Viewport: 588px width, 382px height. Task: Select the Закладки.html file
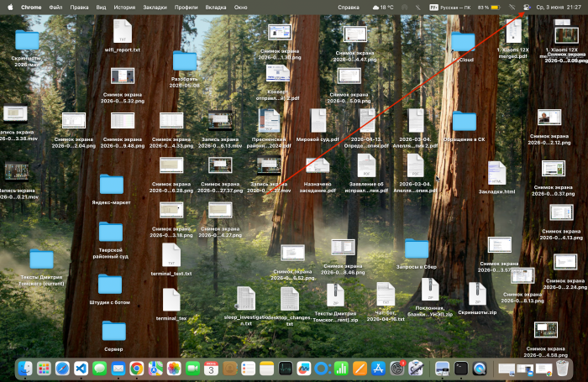coord(496,178)
